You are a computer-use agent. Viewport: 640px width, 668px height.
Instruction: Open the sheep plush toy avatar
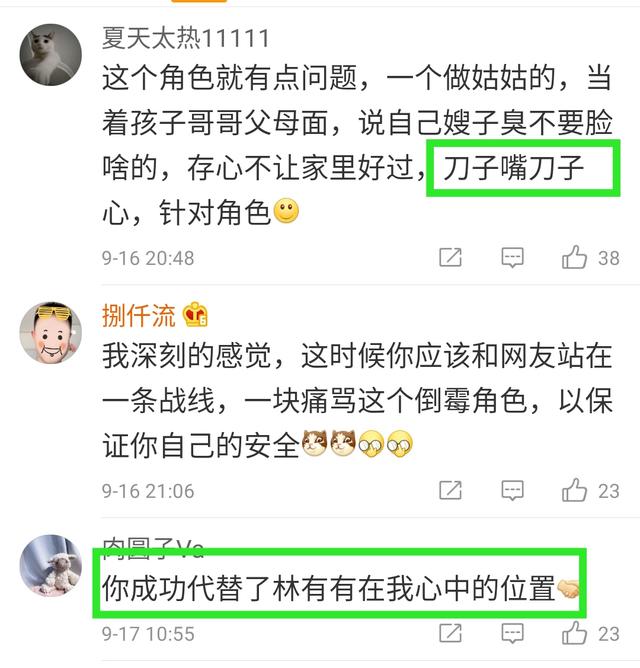[51, 566]
